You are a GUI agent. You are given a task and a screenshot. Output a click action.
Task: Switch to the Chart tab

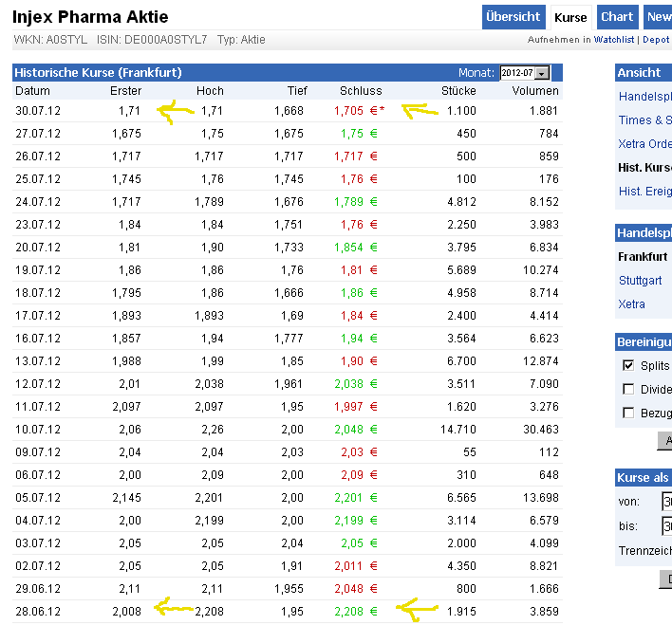[x=617, y=16]
